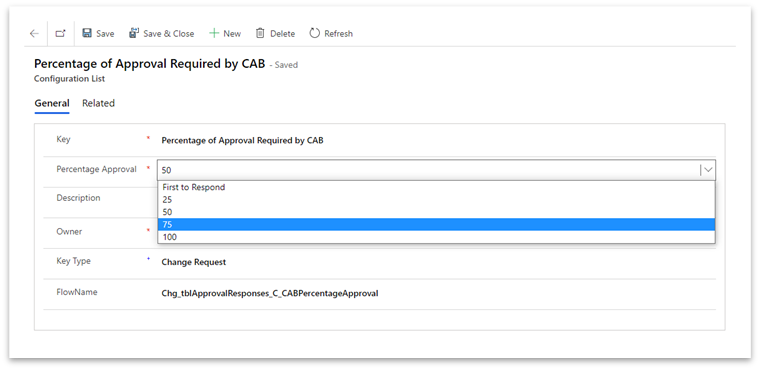Click the Delete button text
This screenshot has height=370, width=760.
[283, 33]
